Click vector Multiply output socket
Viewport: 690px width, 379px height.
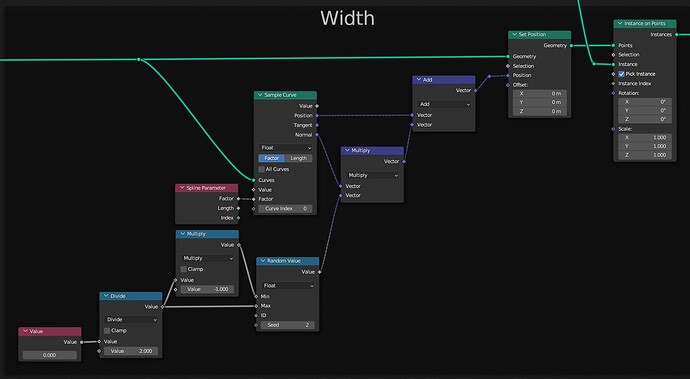404,162
